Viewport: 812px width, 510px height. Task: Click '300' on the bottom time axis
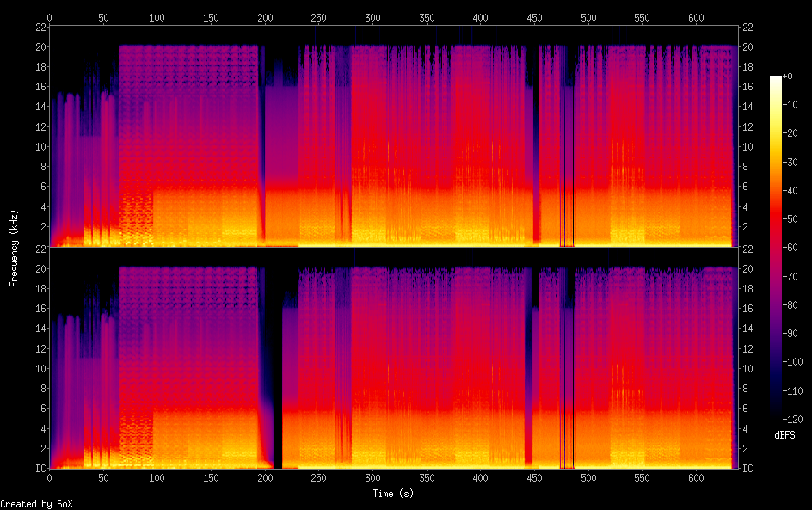tap(372, 478)
